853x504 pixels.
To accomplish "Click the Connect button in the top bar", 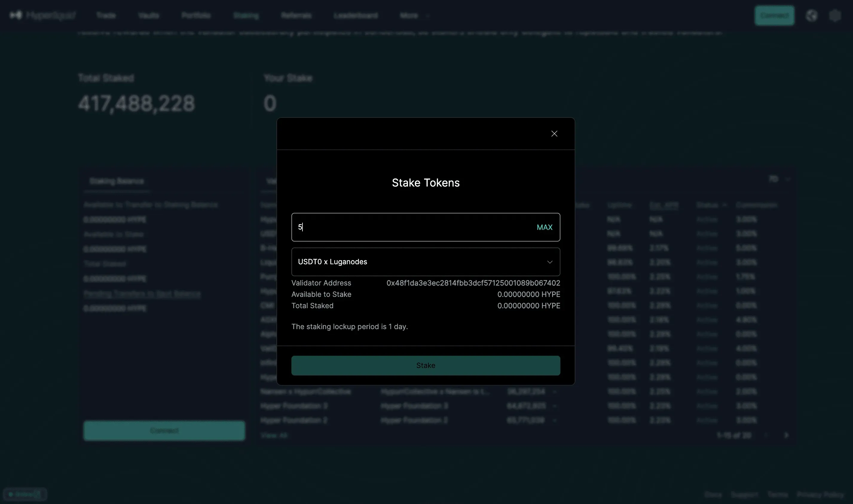I will (774, 15).
